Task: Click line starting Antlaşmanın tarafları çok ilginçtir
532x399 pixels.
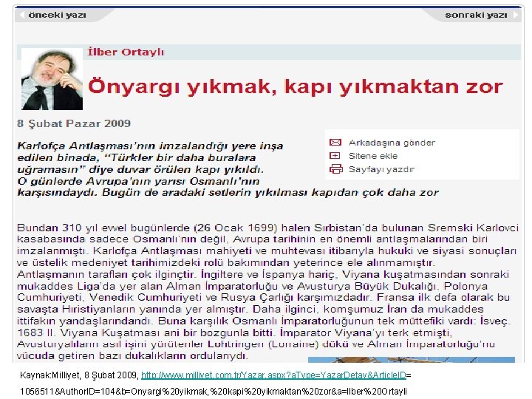Action: click(x=263, y=274)
